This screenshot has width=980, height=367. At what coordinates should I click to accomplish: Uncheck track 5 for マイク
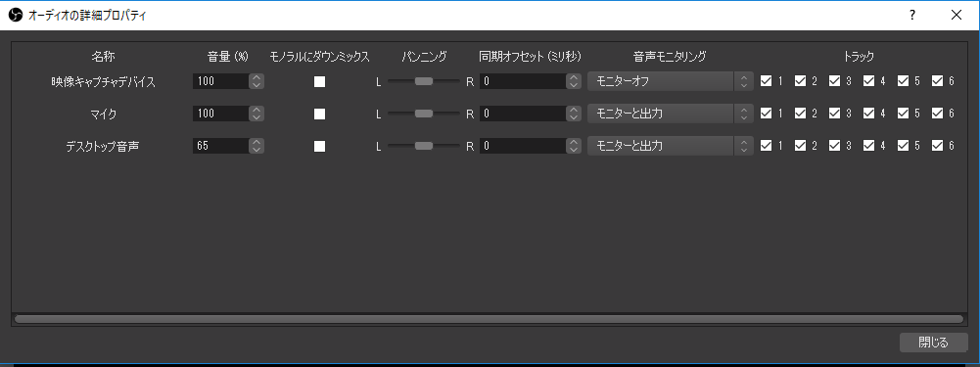tap(903, 114)
